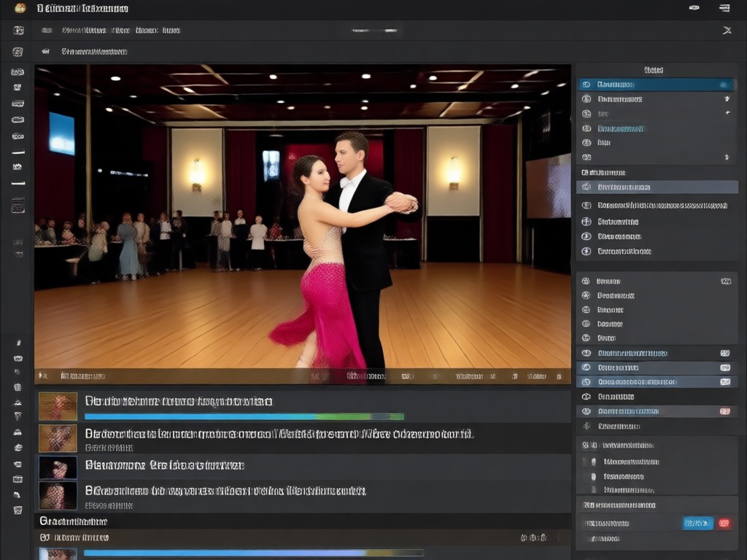Click the dancing couple video preview
The width and height of the screenshot is (747, 560).
(x=303, y=224)
